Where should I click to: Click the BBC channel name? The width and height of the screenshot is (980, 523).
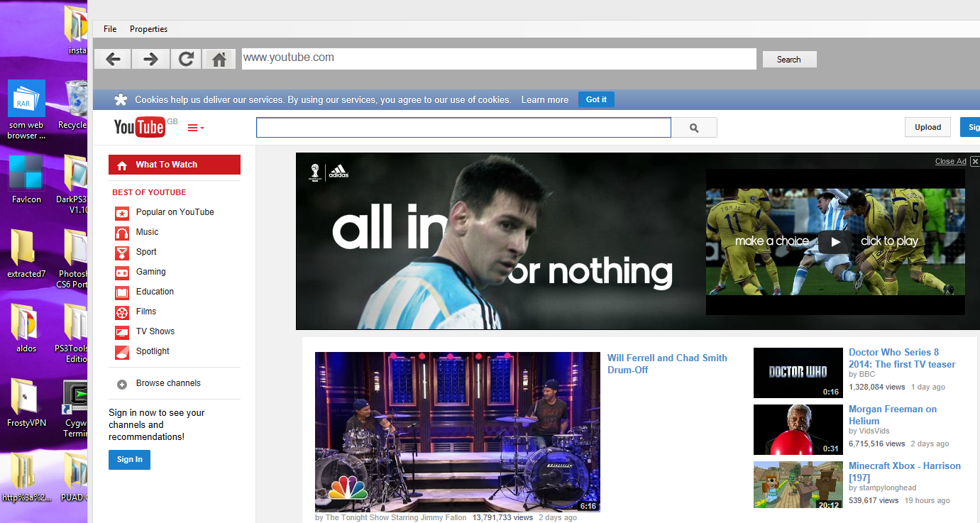tap(866, 374)
